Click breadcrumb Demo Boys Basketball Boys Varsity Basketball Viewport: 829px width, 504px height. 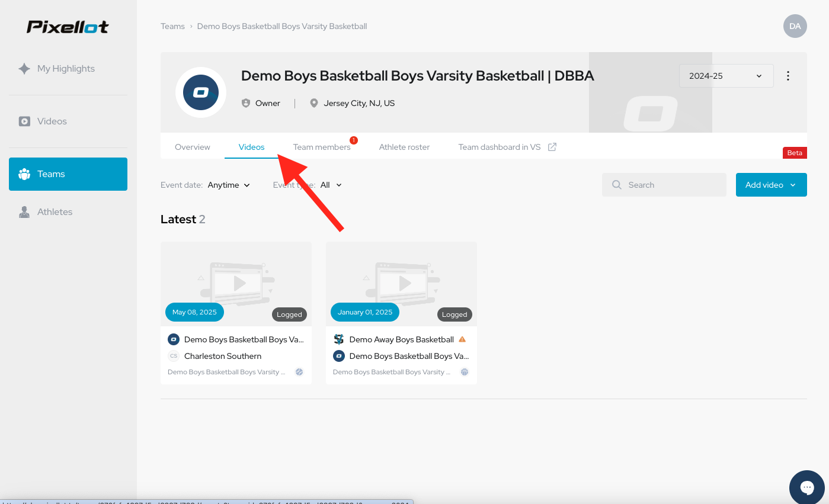(282, 26)
